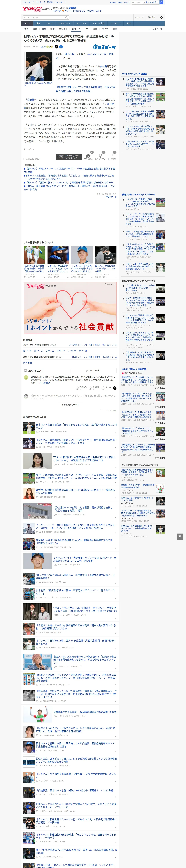The image size is (186, 868).
Task: Open the 'エキスパート' navigation tab
Action: tap(64, 24)
